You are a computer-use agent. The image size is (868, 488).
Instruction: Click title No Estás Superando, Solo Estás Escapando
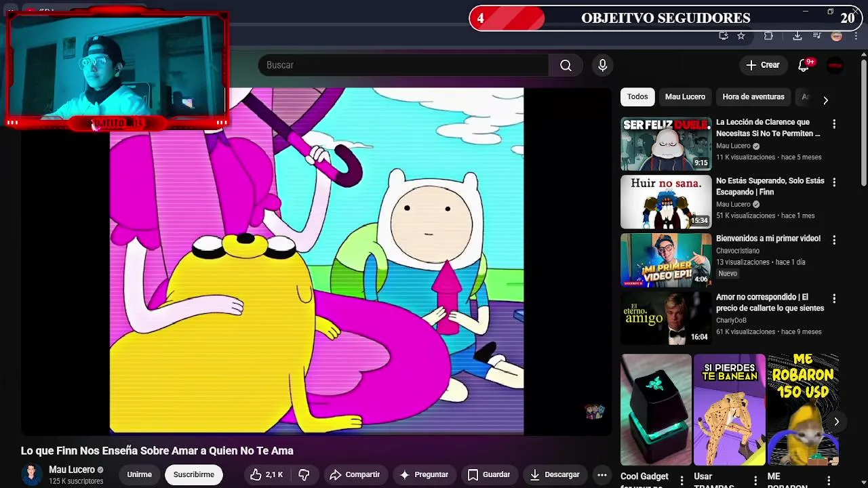pyautogui.click(x=770, y=186)
